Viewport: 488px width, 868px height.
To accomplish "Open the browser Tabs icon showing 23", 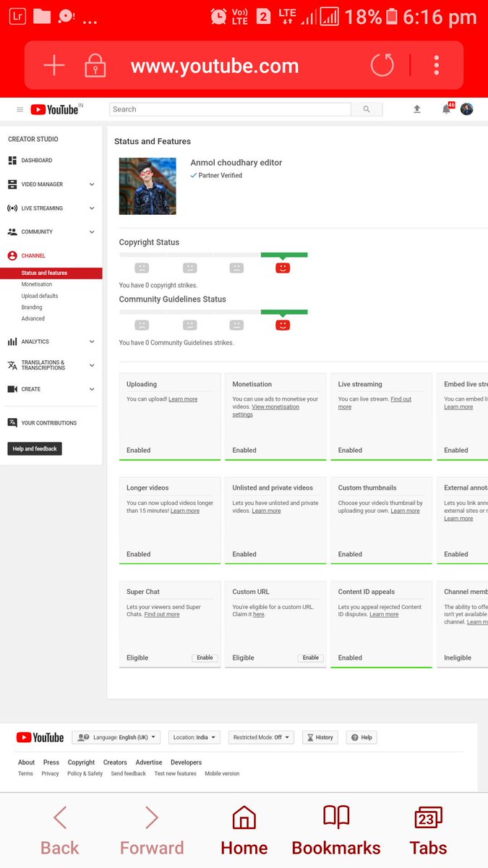I will click(x=428, y=817).
